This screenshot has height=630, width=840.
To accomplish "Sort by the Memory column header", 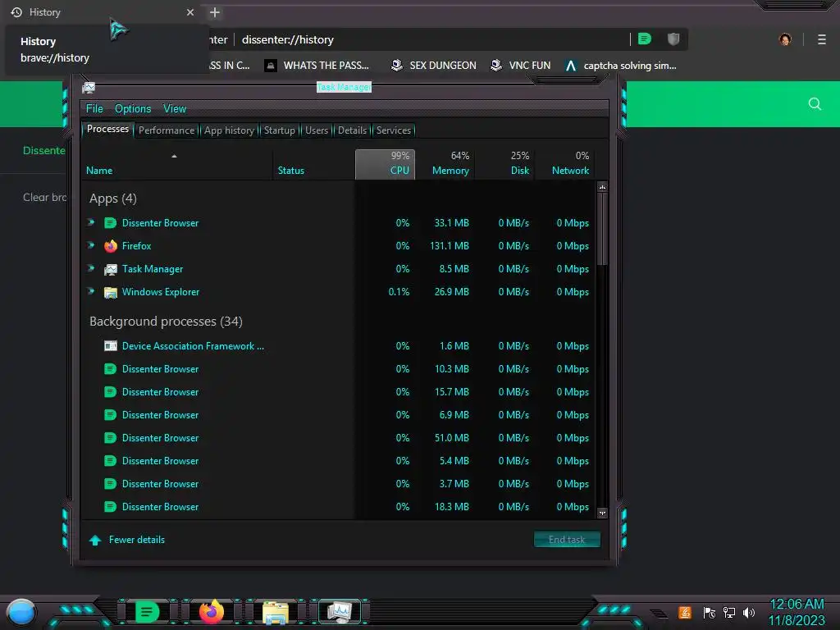I will pos(445,164).
